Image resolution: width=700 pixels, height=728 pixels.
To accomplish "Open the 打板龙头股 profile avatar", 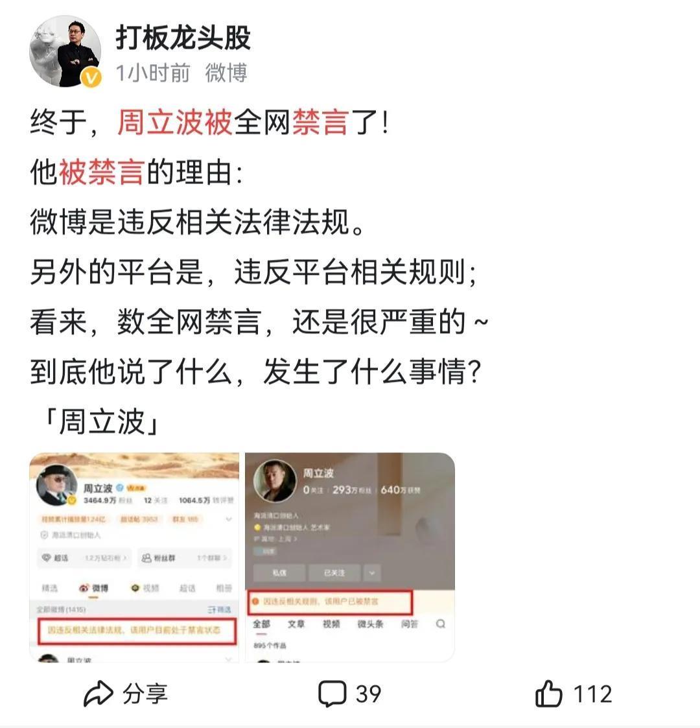I will 65,51.
